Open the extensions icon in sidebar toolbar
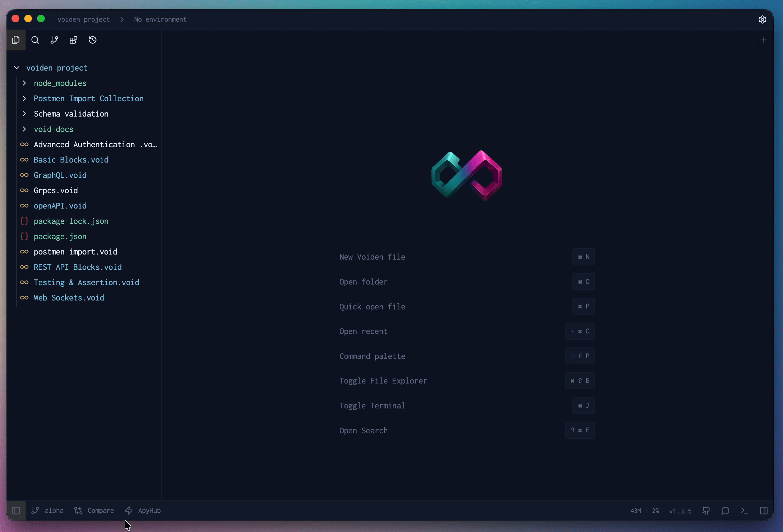The height and width of the screenshot is (532, 783). pyautogui.click(x=74, y=40)
